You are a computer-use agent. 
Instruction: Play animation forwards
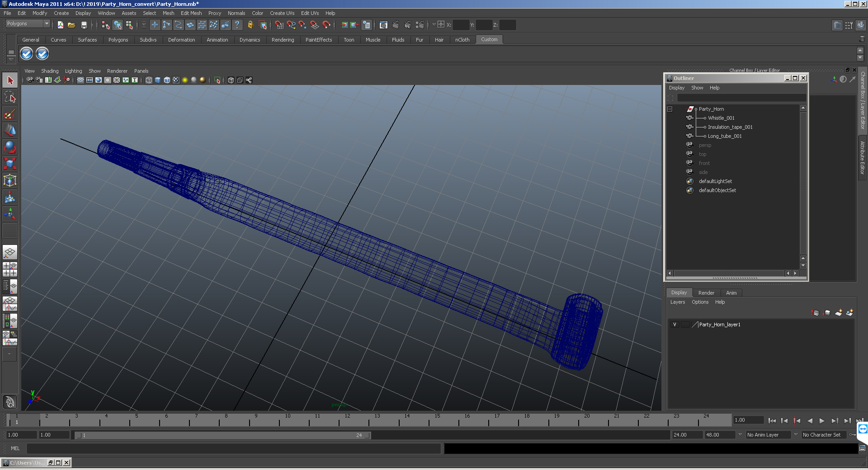tap(821, 421)
